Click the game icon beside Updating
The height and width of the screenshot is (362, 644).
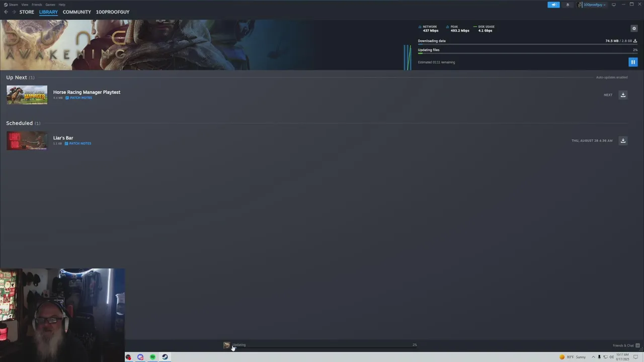[x=226, y=345]
